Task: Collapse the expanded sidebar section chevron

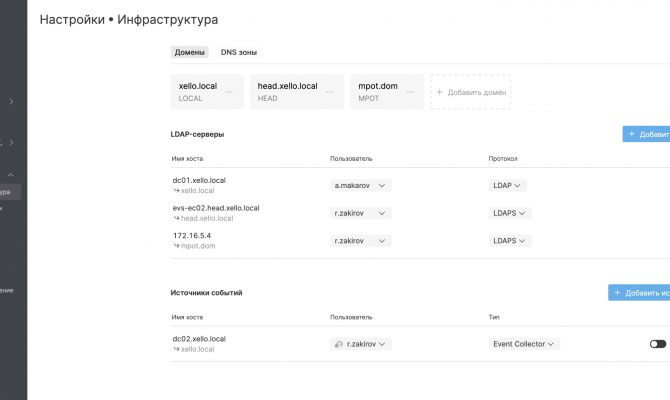Action: (10, 175)
